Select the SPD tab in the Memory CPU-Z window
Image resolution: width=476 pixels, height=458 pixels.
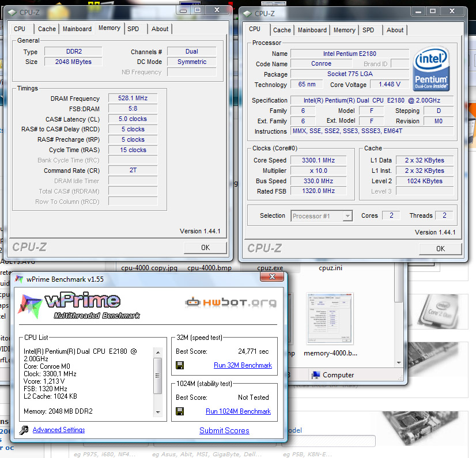pyautogui.click(x=133, y=29)
